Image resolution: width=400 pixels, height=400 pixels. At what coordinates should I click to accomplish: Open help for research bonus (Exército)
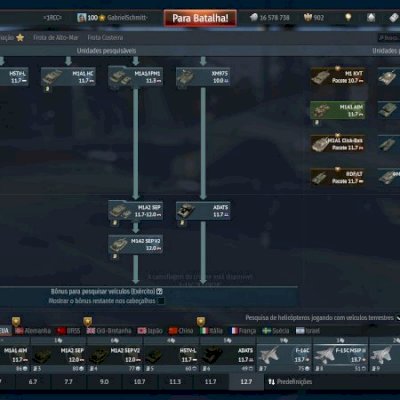coord(159,291)
